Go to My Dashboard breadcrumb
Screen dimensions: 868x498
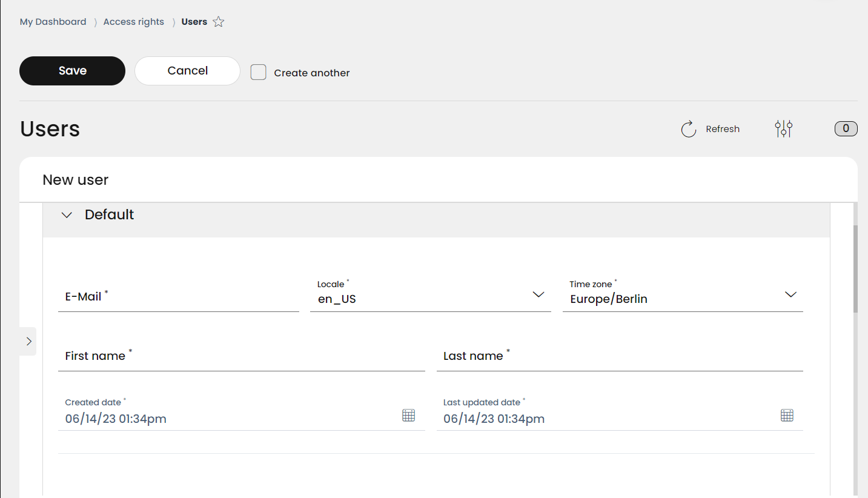(x=53, y=22)
